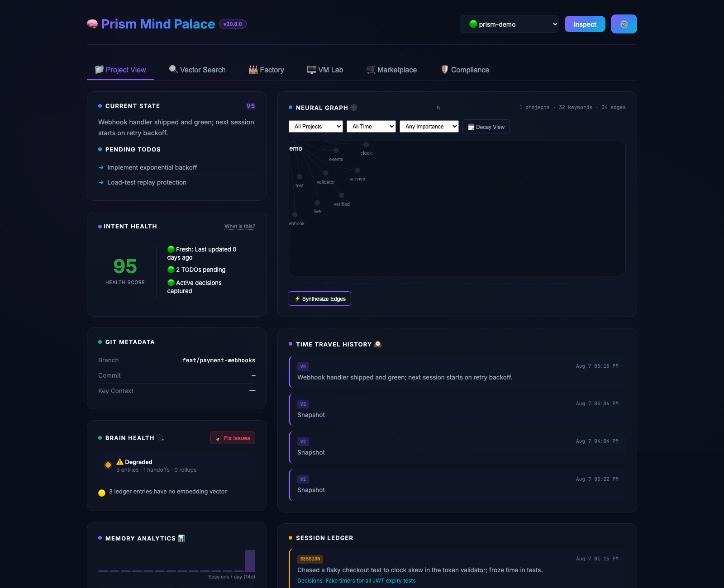Switch to the Vector Search tab
The width and height of the screenshot is (724, 588).
[197, 70]
